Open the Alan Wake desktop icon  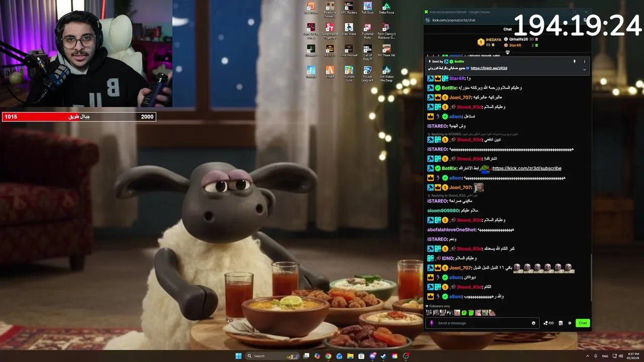(349, 29)
